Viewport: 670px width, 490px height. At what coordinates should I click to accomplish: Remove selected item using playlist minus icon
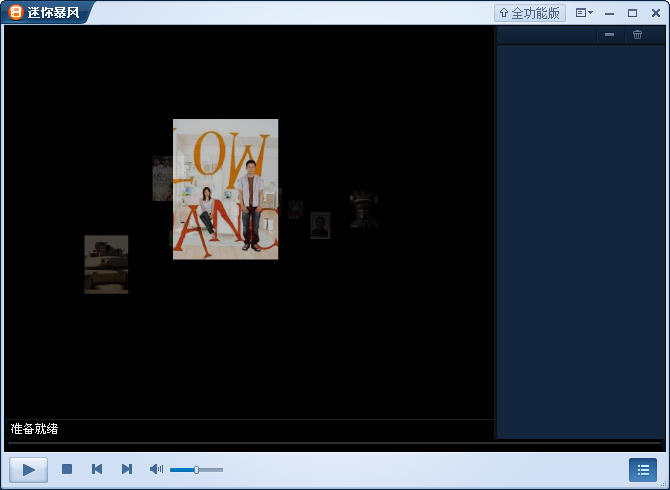(609, 35)
